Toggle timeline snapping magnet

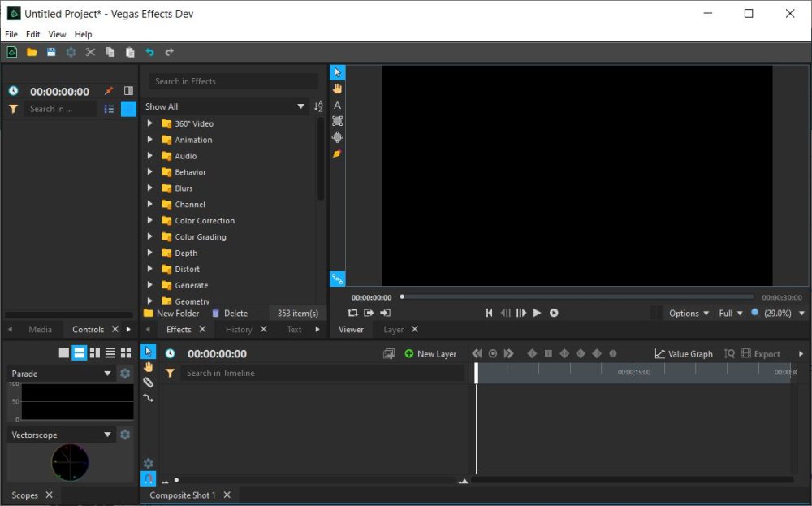(148, 479)
